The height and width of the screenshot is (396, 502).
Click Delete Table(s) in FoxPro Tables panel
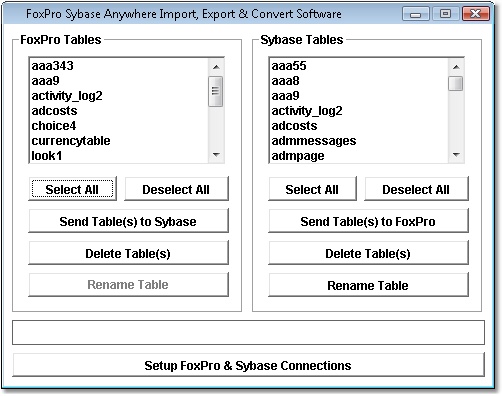pos(128,253)
